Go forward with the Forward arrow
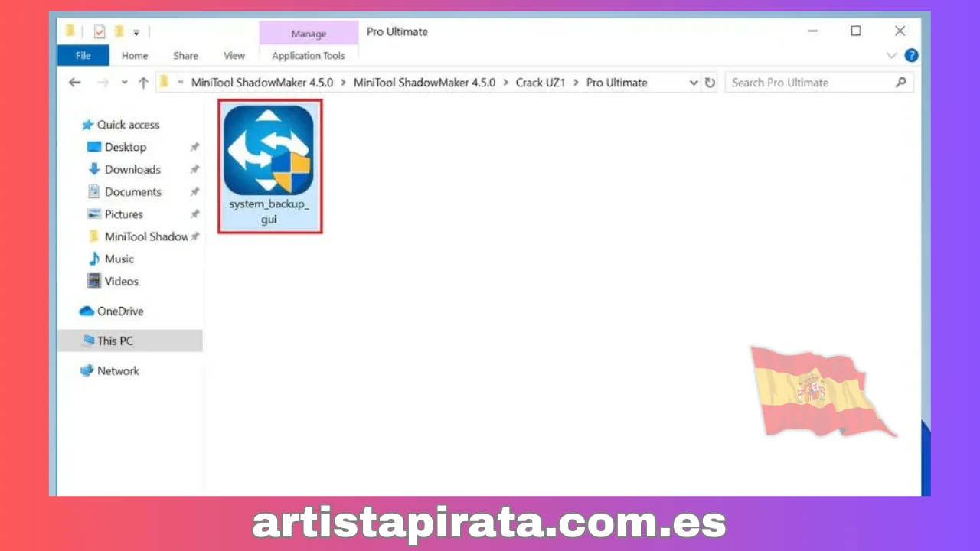980x551 pixels. click(103, 83)
